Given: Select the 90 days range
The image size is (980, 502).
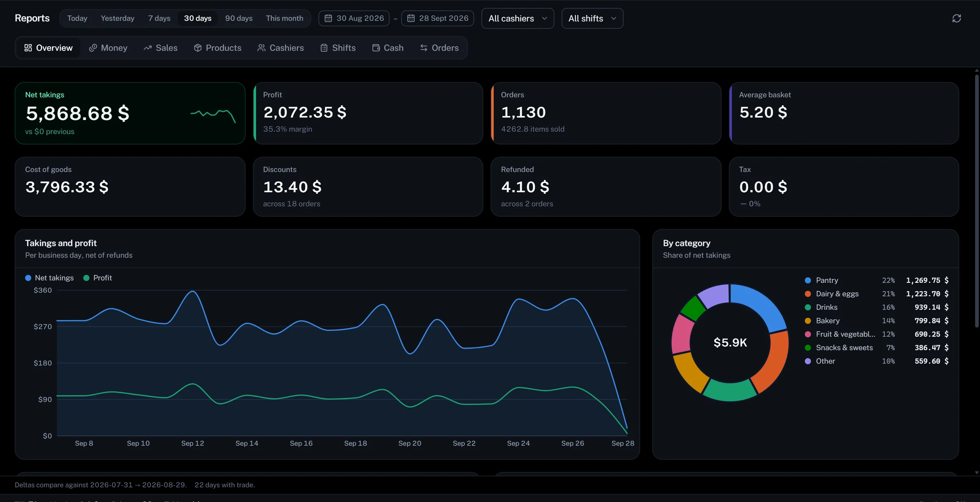Looking at the screenshot, I should 239,18.
